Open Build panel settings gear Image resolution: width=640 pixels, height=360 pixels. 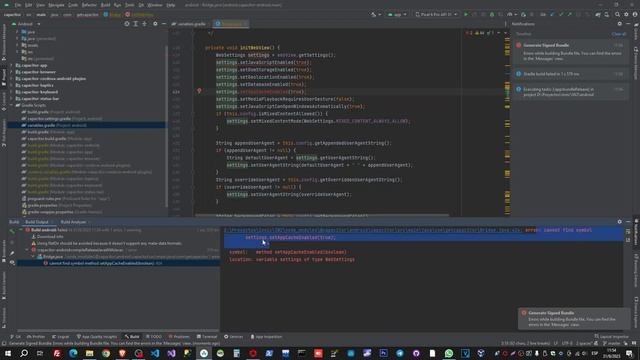coord(620,222)
